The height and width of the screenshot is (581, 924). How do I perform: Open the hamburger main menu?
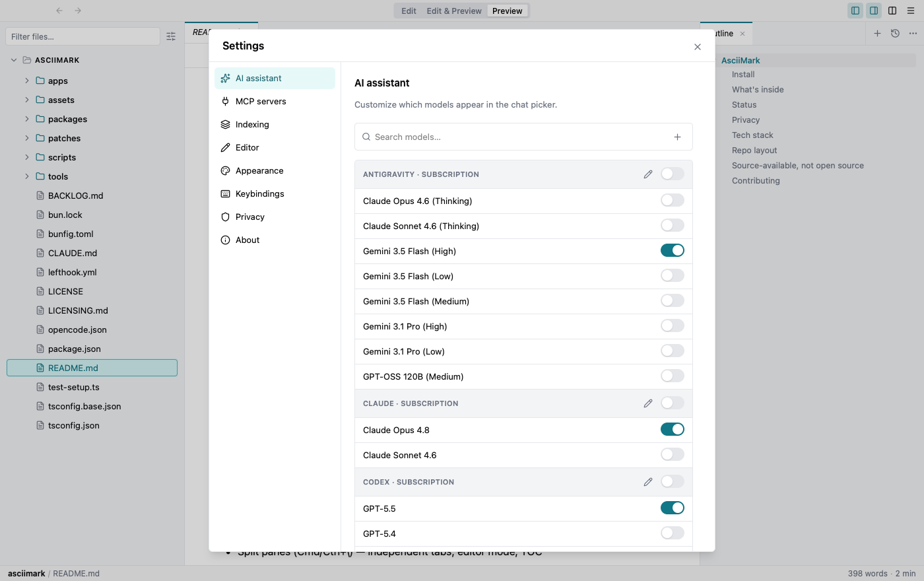911,11
